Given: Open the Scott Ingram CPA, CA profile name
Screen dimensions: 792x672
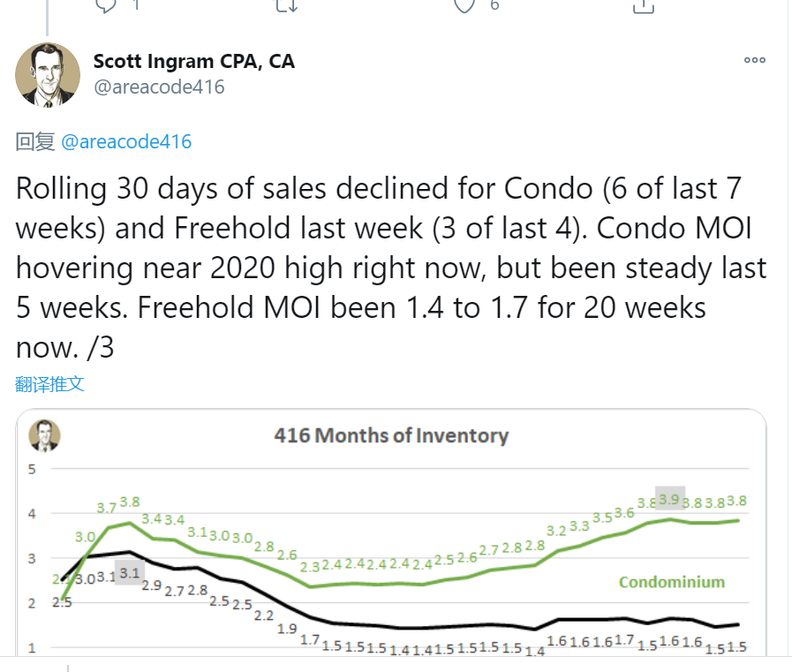Looking at the screenshot, I should pos(194,62).
